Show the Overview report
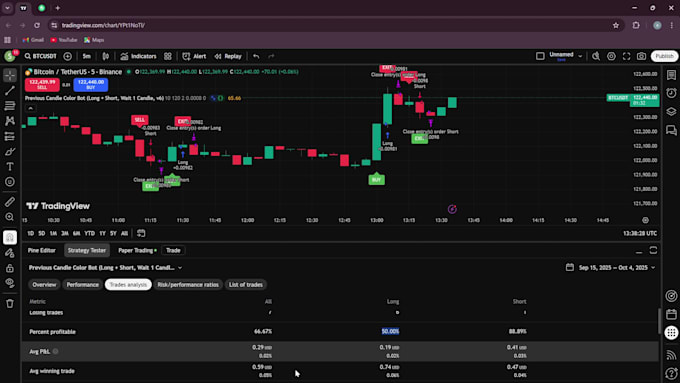680x383 pixels. coord(44,285)
